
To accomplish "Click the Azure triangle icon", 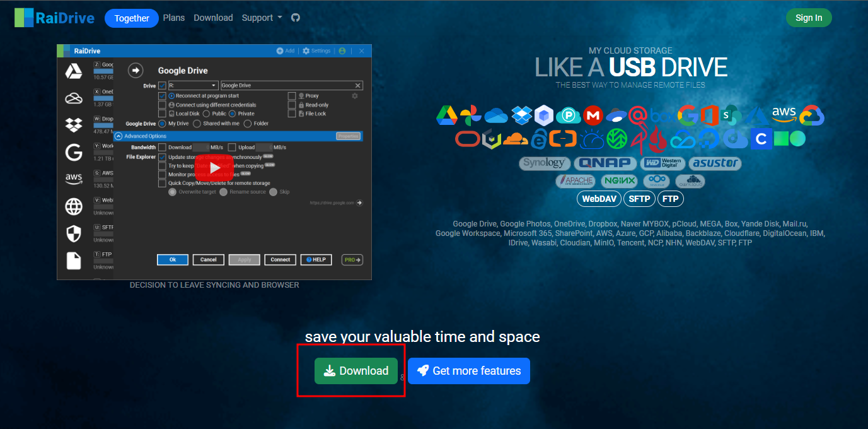I will [757, 116].
